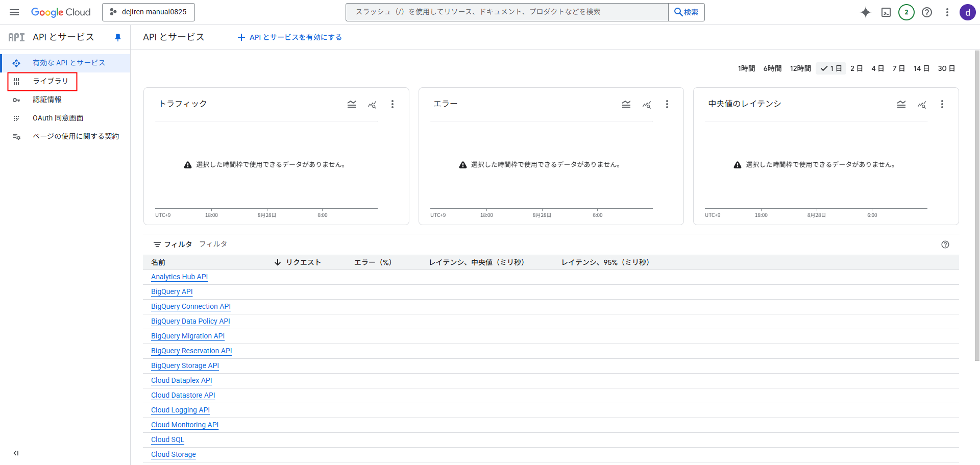The image size is (980, 465).
Task: Select the 1時間 time range
Action: pos(746,68)
